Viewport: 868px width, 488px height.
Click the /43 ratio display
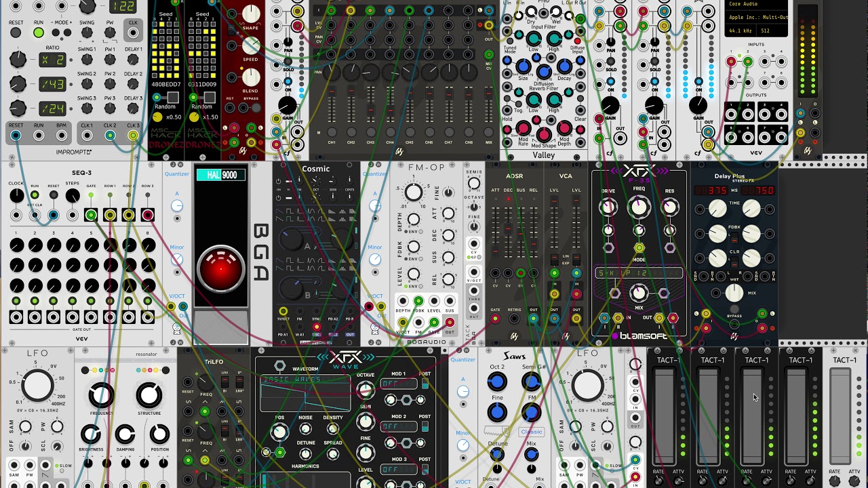pos(52,84)
